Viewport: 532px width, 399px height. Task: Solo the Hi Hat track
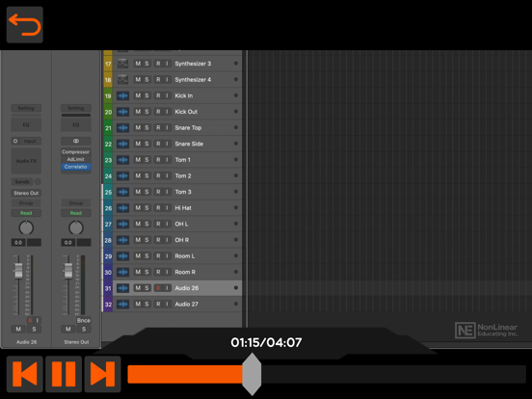pos(146,208)
